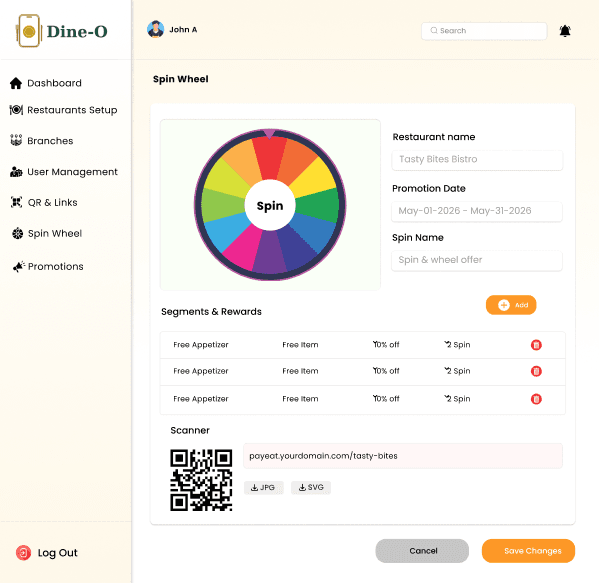
Task: Select Spin Wheel label in the sidebar
Action: pyautogui.click(x=55, y=233)
